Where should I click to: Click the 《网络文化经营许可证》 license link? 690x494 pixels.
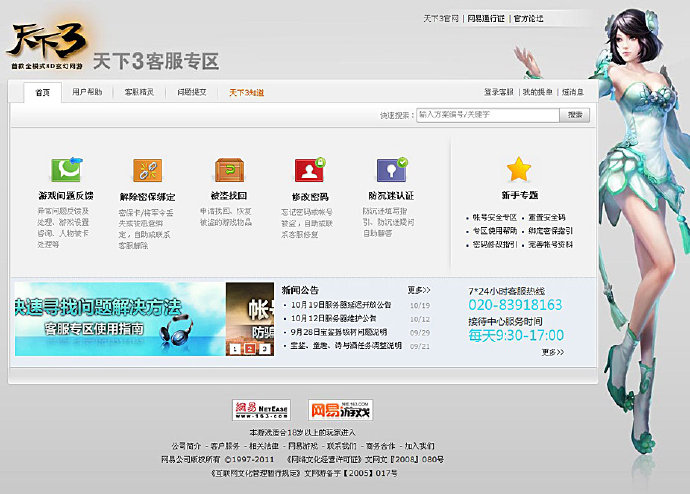pos(324,460)
